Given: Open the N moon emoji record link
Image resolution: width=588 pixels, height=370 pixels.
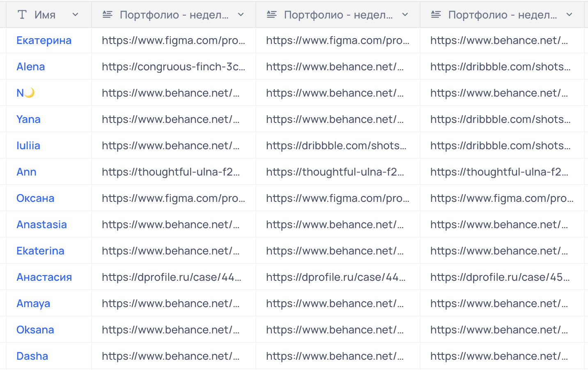Looking at the screenshot, I should [25, 93].
